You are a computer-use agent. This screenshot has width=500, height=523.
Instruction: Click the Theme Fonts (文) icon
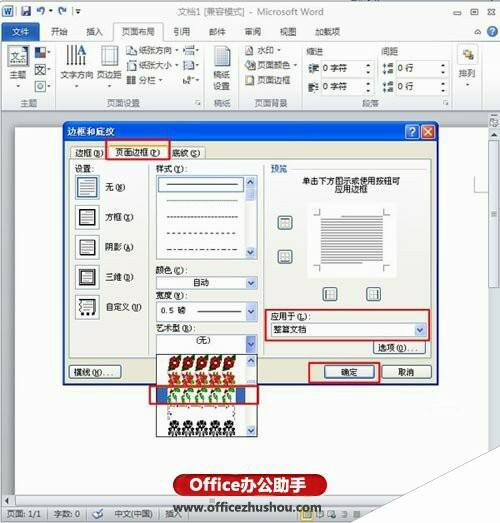41,70
